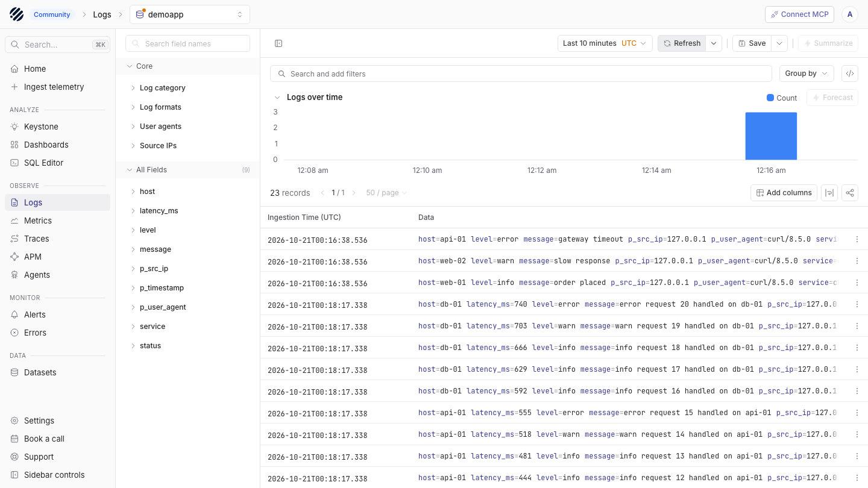
Task: Click the share icon above table
Action: (x=850, y=193)
